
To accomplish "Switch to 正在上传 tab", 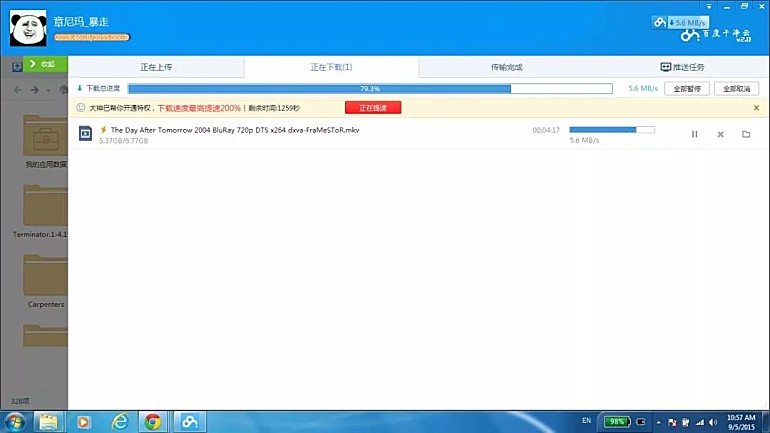I will (156, 67).
